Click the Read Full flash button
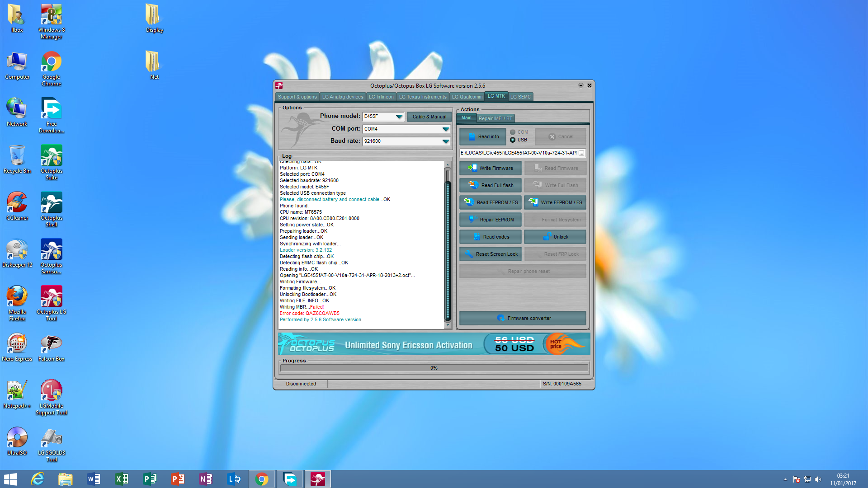Screen dimensions: 868x488 pyautogui.click(x=491, y=185)
